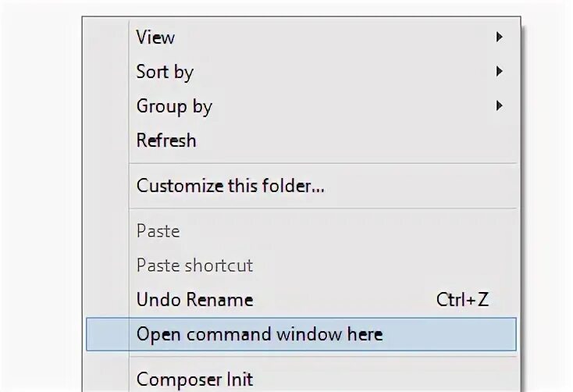Click icon gutter beside Refresh
The image size is (573, 392).
106,141
